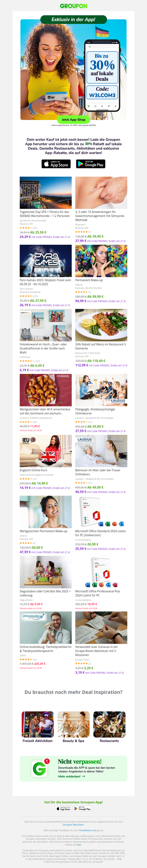The height and width of the screenshot is (868, 147).
Task: Open the Microsoft Office Standard 2024 product image
Action: click(x=101, y=512)
